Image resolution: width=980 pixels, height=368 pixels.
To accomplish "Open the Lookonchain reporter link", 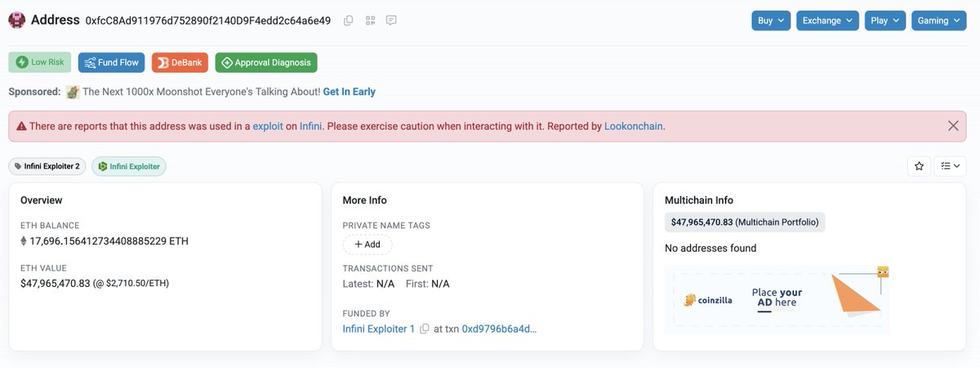I will point(635,127).
